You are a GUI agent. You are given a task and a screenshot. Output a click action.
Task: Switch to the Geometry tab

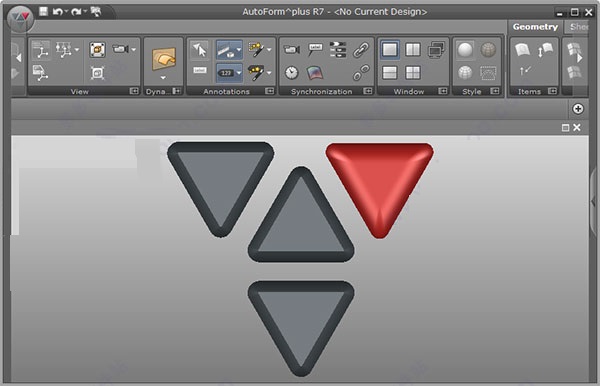coord(535,27)
